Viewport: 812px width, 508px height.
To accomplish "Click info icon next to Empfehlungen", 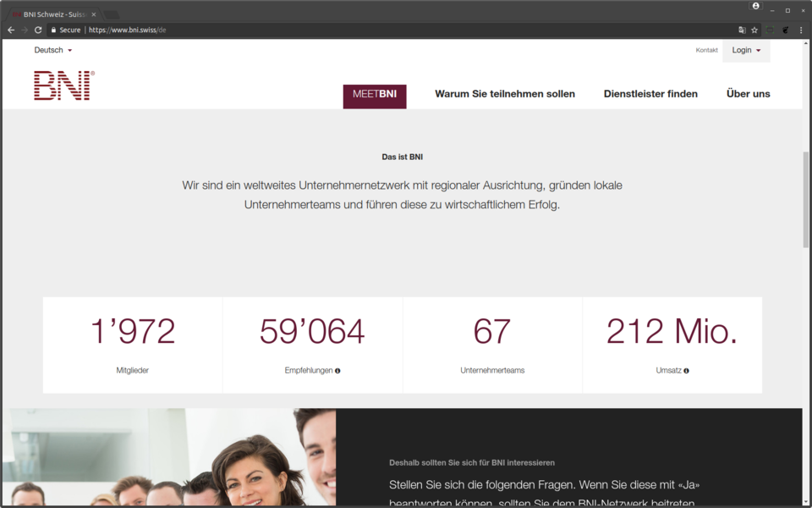I will point(337,371).
